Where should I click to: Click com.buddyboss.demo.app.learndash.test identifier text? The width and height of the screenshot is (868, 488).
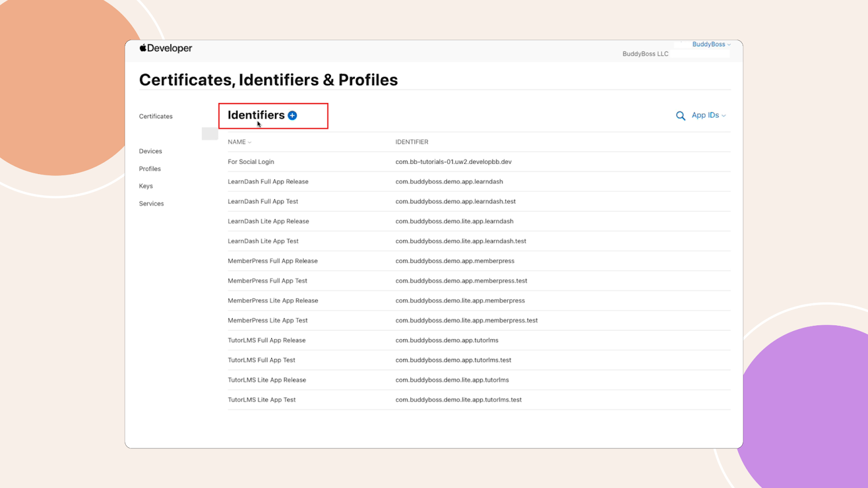(456, 202)
